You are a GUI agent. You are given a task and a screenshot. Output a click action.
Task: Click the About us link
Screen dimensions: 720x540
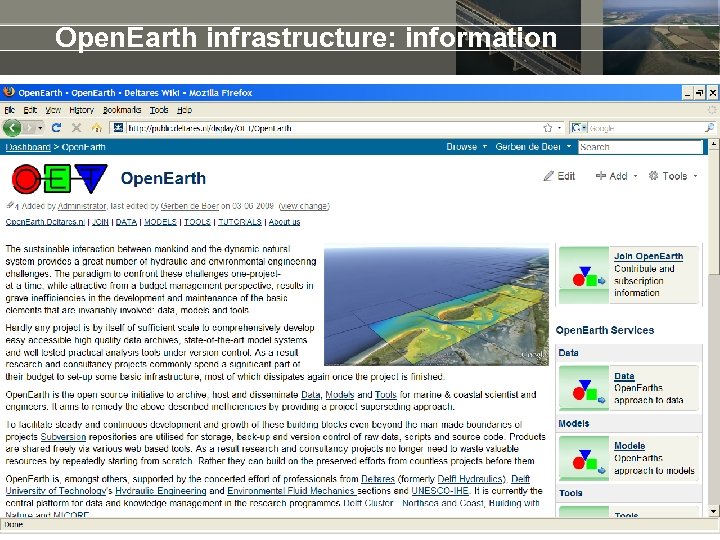tap(284, 222)
